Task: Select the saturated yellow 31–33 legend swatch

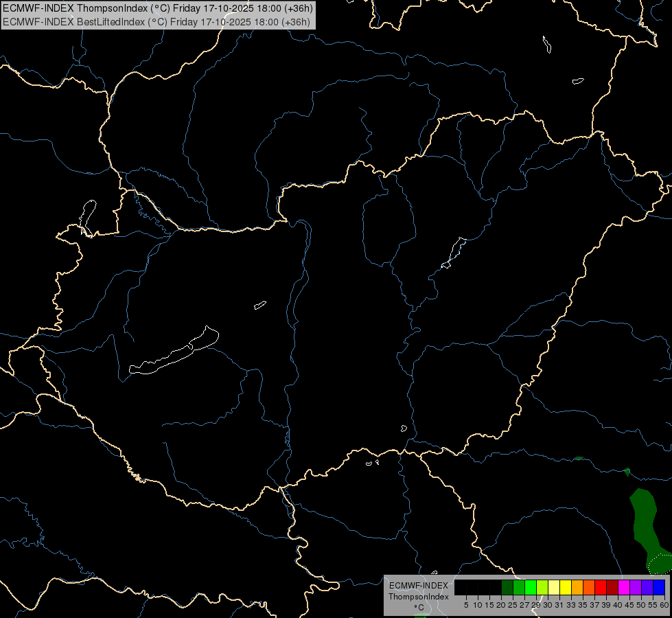Action: click(x=566, y=587)
